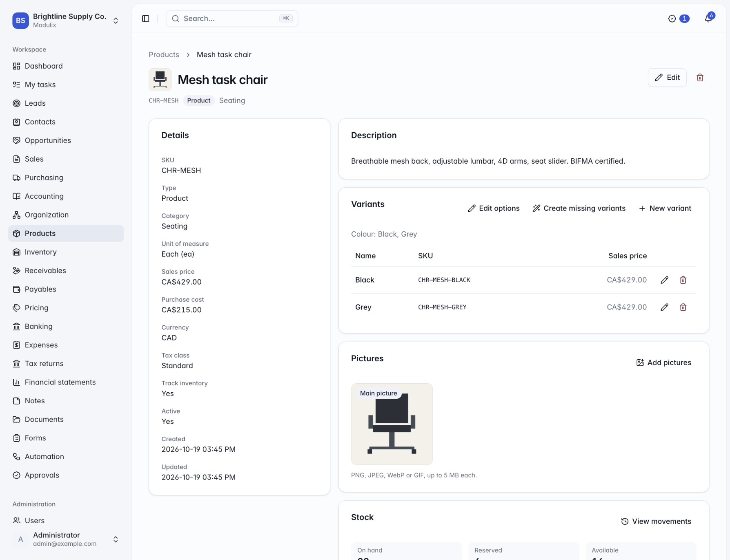Viewport: 730px width, 560px height.
Task: Click Add pictures button
Action: (664, 362)
